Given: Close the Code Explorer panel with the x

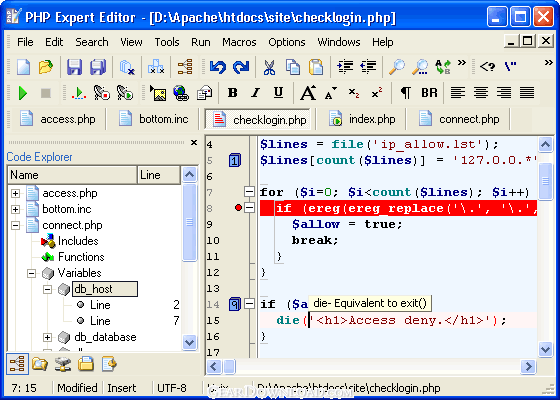Looking at the screenshot, I should [194, 142].
